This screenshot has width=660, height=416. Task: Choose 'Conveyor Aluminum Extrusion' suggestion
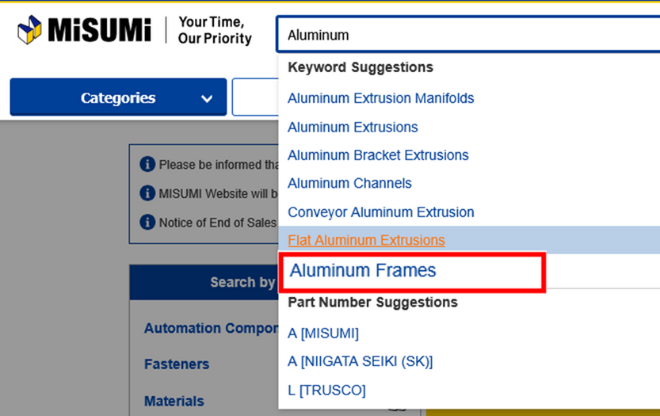click(x=381, y=212)
